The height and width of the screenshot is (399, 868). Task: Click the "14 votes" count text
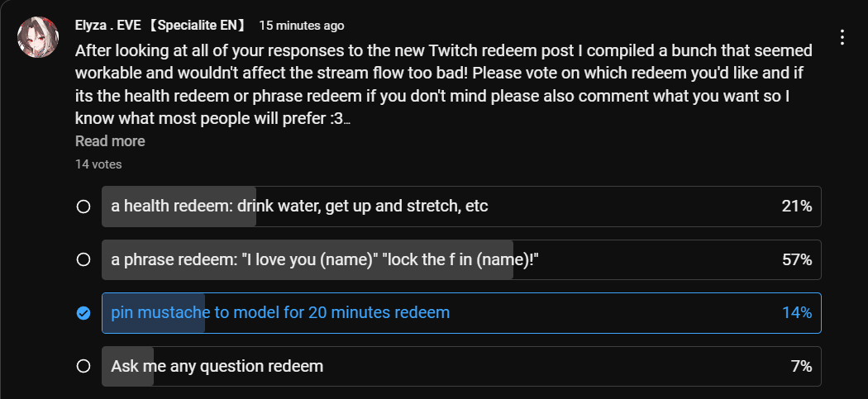98,164
